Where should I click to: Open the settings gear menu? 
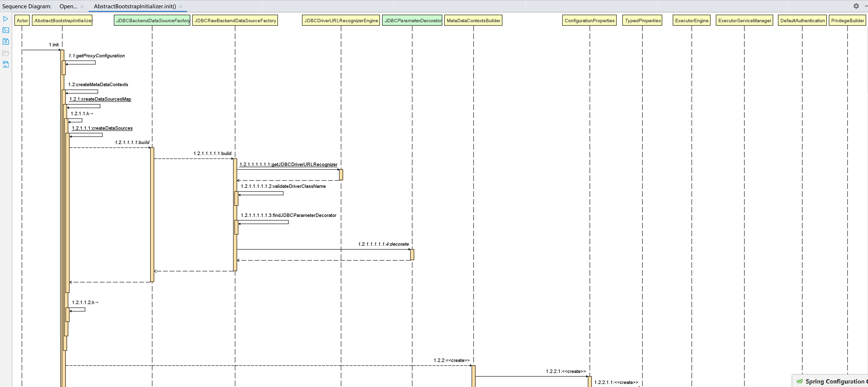pyautogui.click(x=856, y=6)
